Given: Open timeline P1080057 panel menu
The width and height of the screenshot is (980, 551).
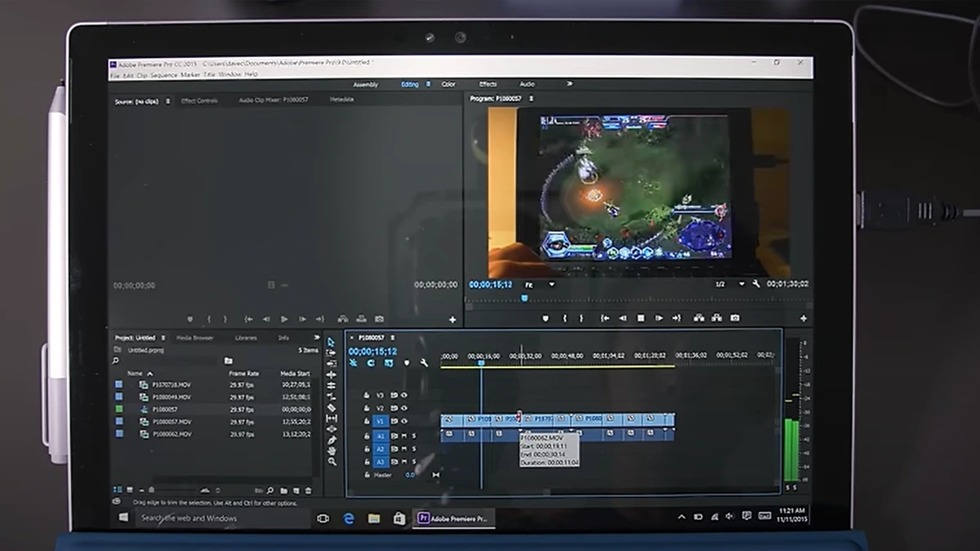Looking at the screenshot, I should coord(392,337).
